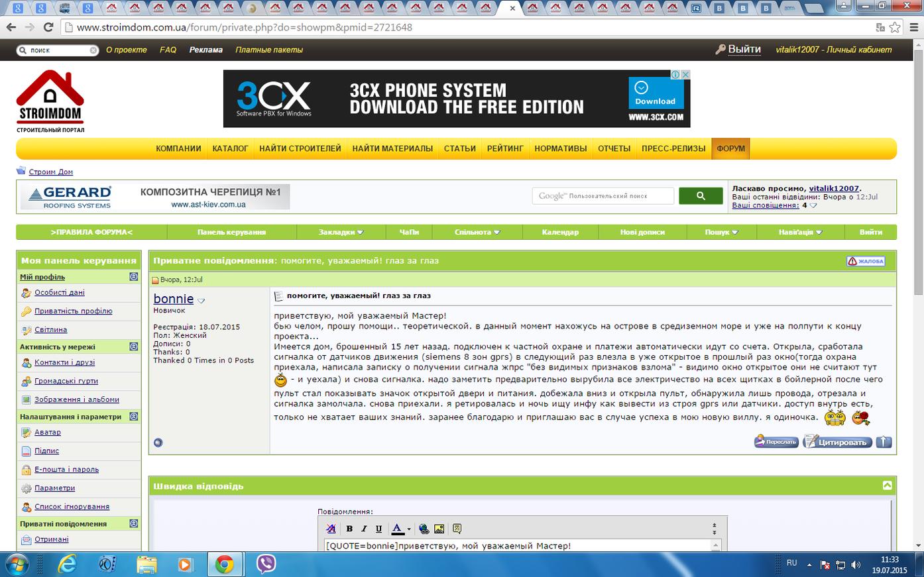Apply bold in quick reply editor
The width and height of the screenshot is (924, 577).
(349, 529)
